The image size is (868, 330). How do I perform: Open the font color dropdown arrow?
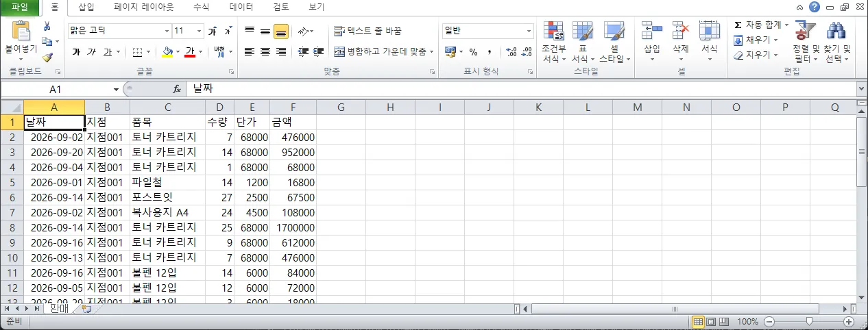tap(200, 52)
